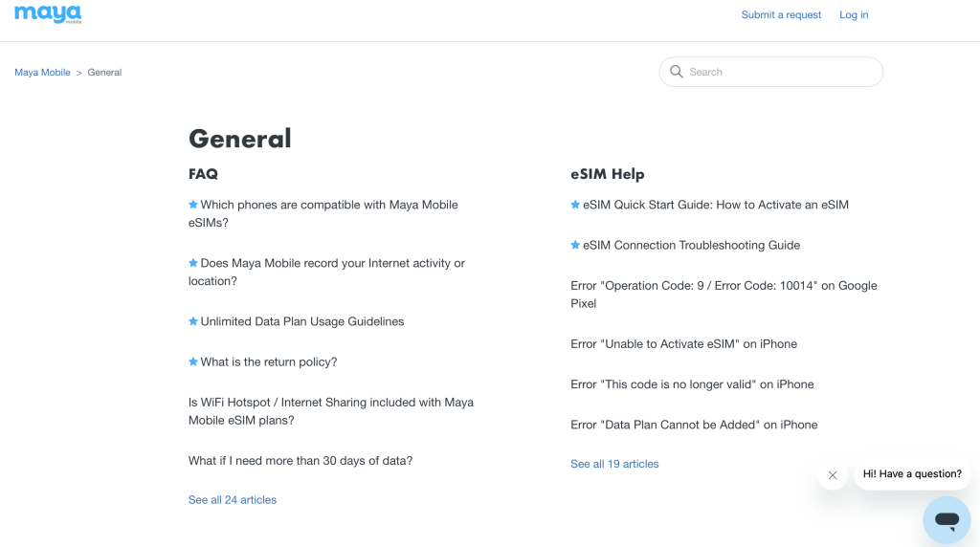This screenshot has width=980, height=547.
Task: Dismiss the 'Hi! Have a question?' prompt
Action: coord(833,475)
